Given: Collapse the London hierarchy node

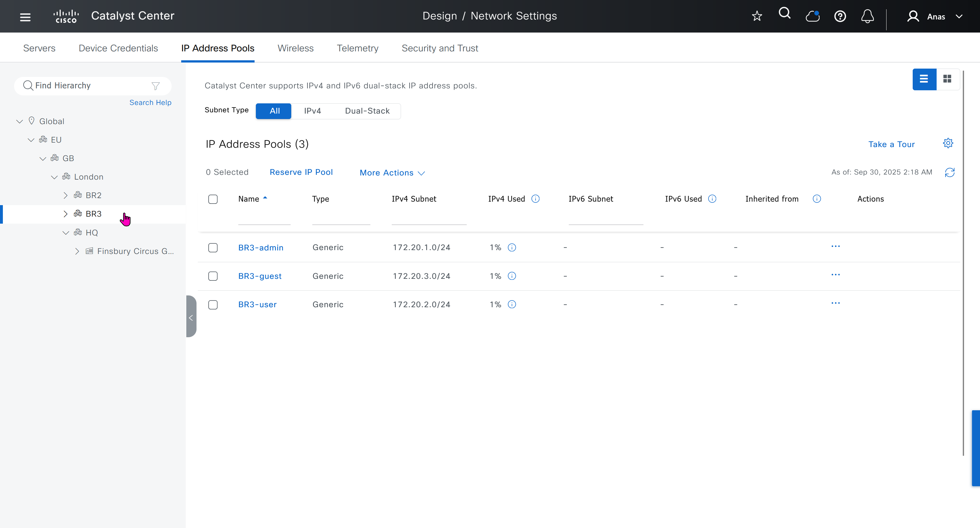Looking at the screenshot, I should [x=54, y=177].
